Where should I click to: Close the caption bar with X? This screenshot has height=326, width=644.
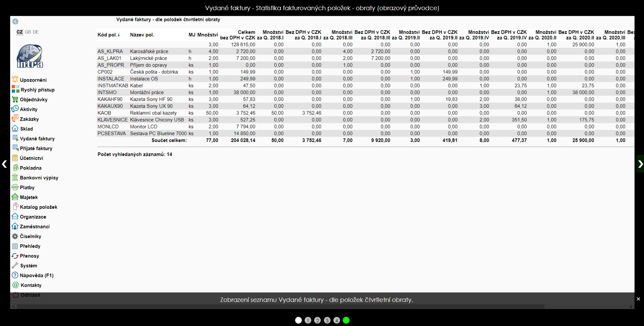tap(638, 299)
